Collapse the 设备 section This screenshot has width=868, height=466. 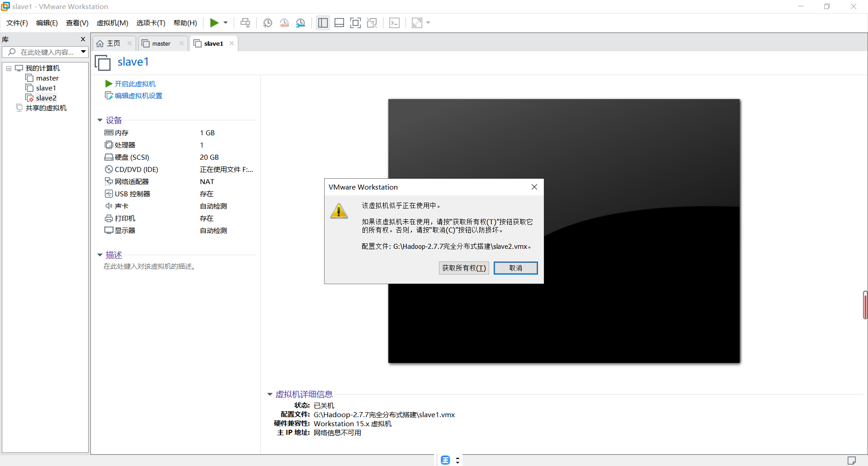(x=100, y=120)
